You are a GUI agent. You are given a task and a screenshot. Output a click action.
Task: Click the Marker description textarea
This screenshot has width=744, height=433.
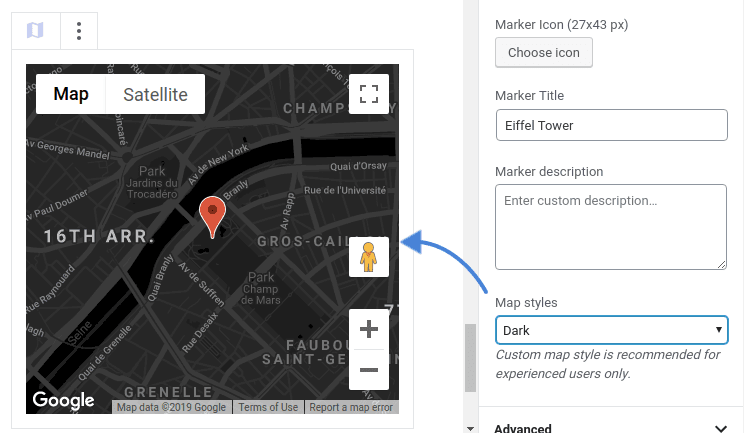(611, 227)
